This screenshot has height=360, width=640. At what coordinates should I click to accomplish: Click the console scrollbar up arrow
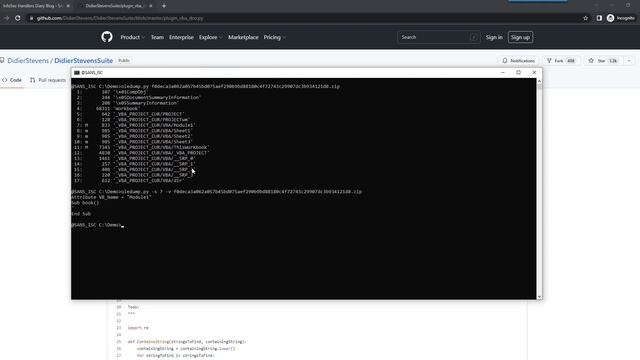[539, 81]
